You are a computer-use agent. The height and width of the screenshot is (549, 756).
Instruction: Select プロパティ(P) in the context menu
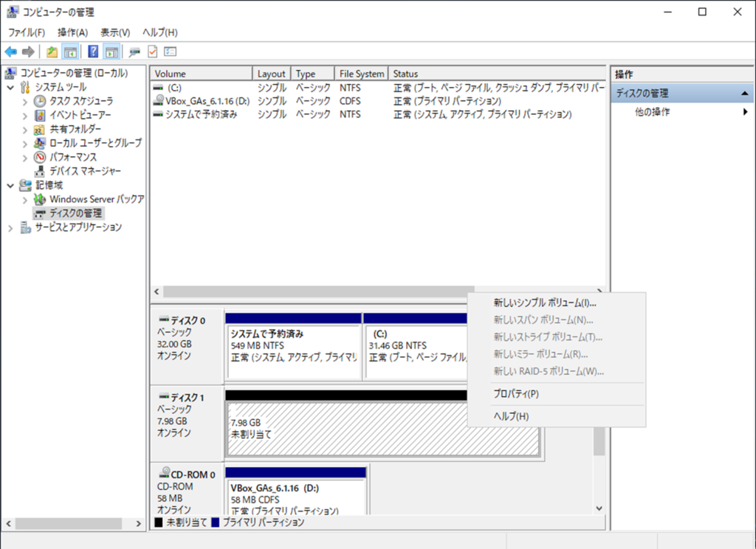(x=515, y=394)
